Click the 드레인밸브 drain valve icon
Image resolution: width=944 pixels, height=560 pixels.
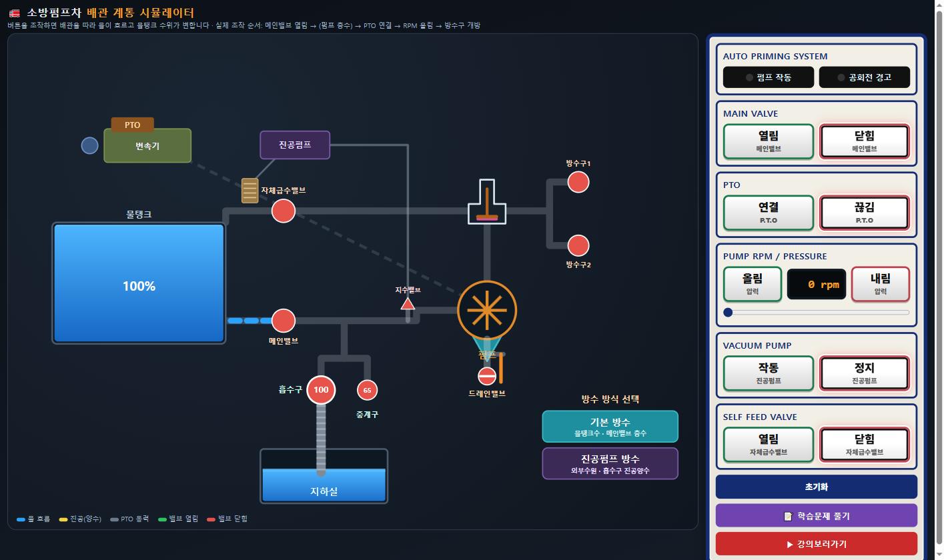[x=487, y=376]
